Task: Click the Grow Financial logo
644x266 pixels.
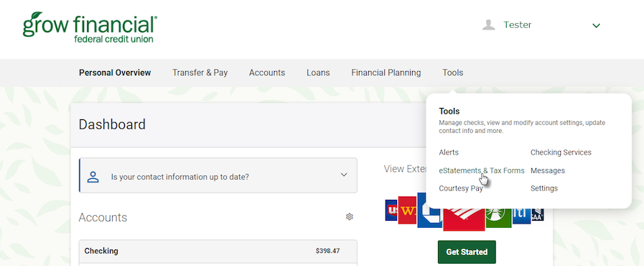Action: 90,27
